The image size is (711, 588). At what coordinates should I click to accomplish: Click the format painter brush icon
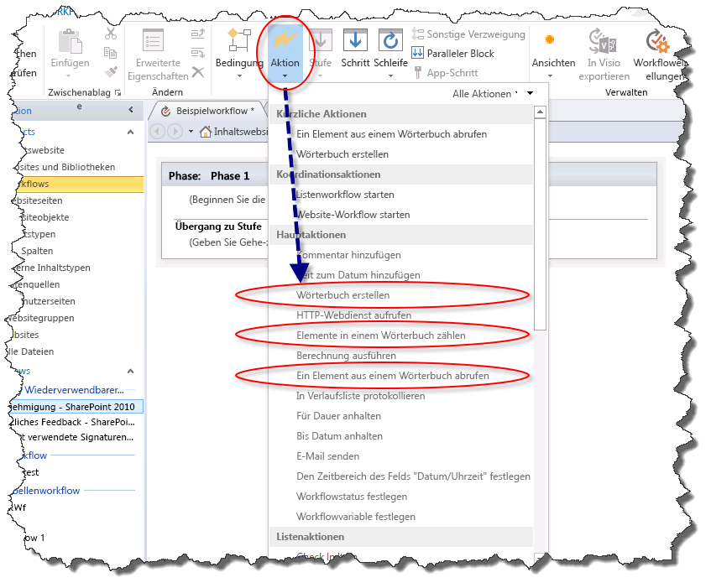111,71
